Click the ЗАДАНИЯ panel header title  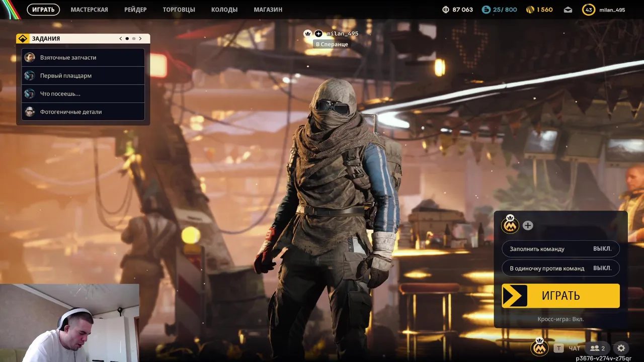tap(46, 39)
